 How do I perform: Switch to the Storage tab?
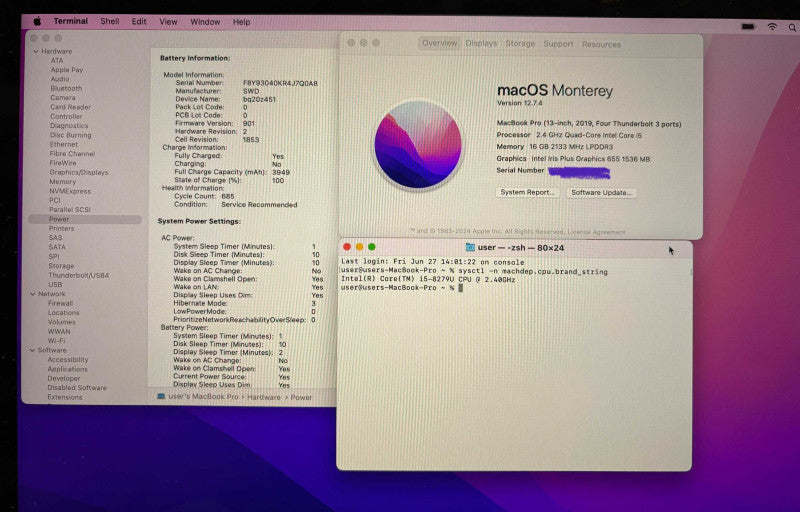[x=520, y=44]
